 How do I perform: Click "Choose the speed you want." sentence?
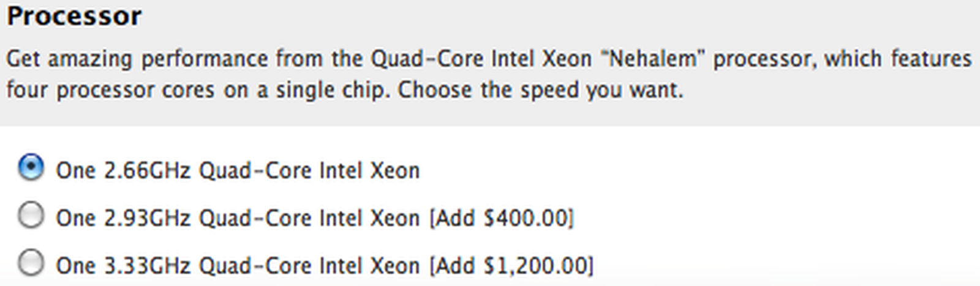click(x=540, y=90)
